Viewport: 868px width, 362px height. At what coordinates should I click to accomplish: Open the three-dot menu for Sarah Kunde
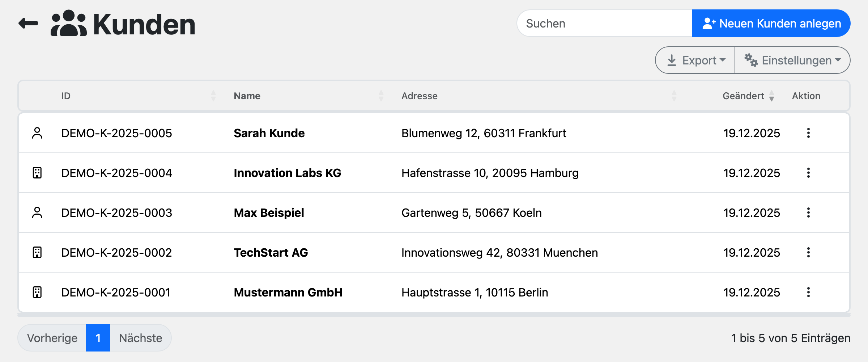point(808,133)
